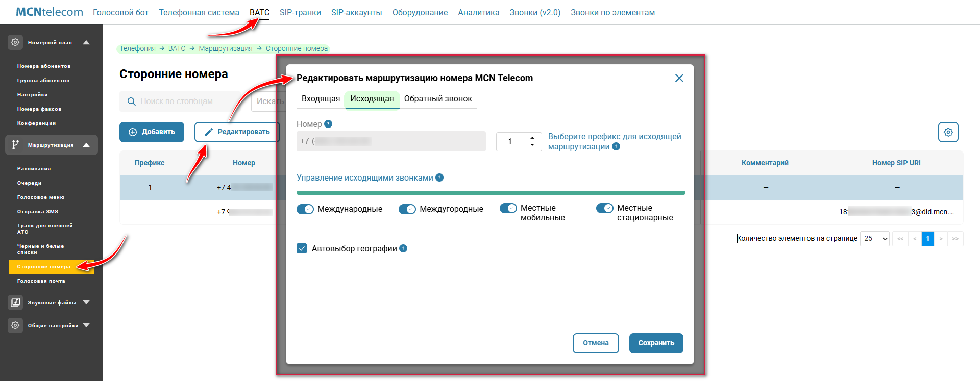The width and height of the screenshot is (980, 381).
Task: Toggle the Международные calls switch
Action: point(305,209)
